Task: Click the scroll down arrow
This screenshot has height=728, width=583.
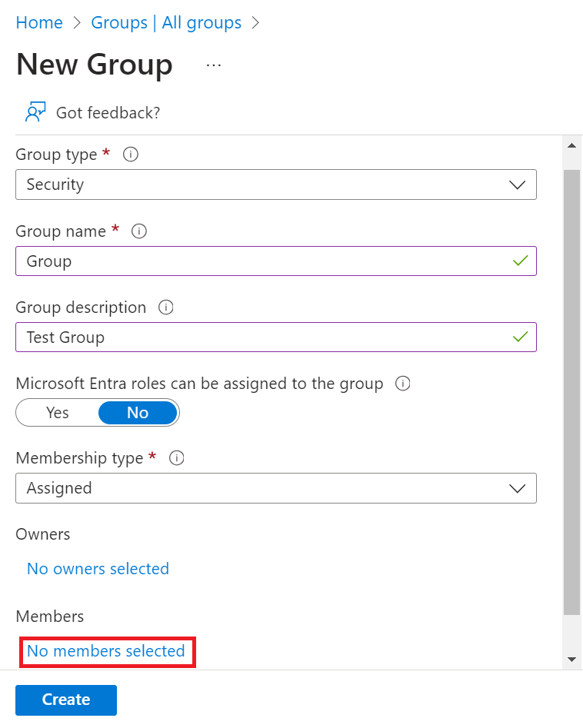Action: (571, 659)
